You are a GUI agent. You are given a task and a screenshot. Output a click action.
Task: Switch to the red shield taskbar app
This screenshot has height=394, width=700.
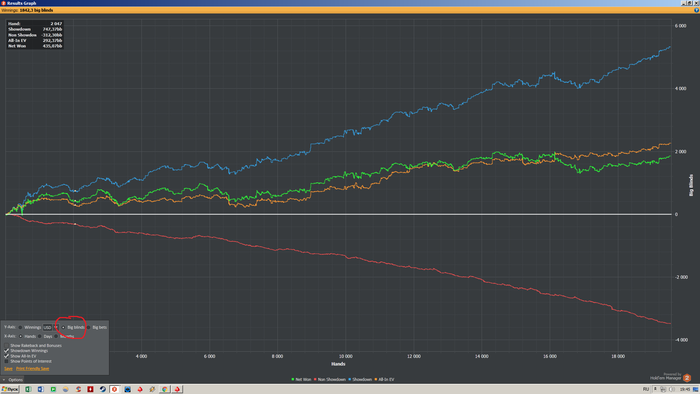click(115, 389)
